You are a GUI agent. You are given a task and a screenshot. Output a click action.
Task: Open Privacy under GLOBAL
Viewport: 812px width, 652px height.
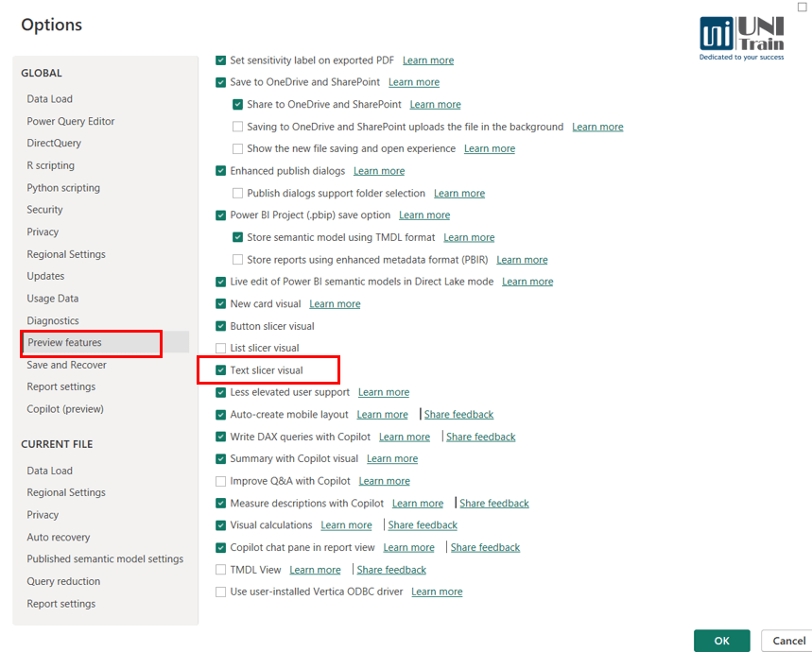43,232
